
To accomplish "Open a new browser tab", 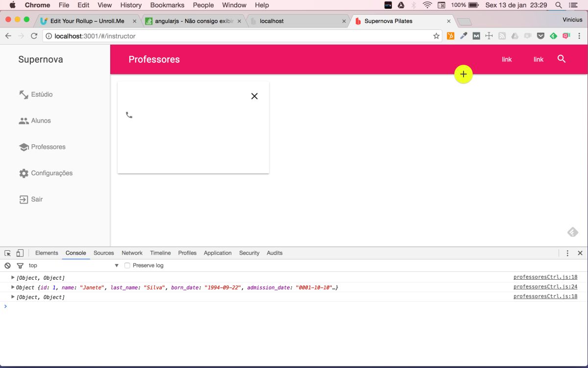I will coord(464,22).
